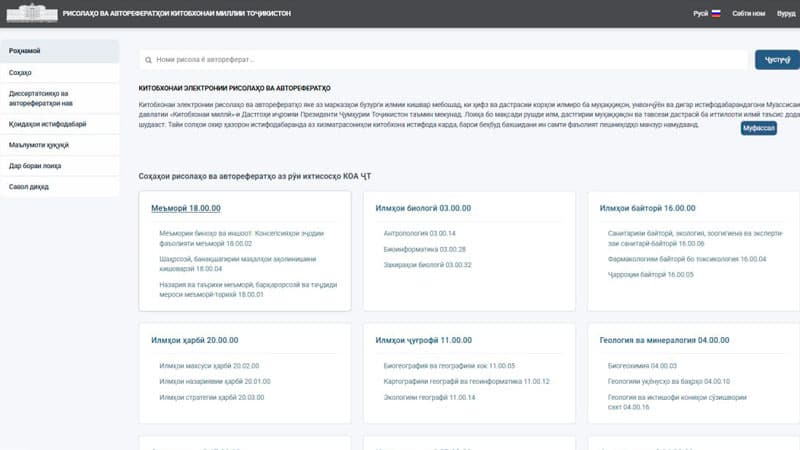Screen dimensions: 800x450
Task: Open 'Шаҳрсозӣ...' subcategory 18.00.04
Action: 238,264
